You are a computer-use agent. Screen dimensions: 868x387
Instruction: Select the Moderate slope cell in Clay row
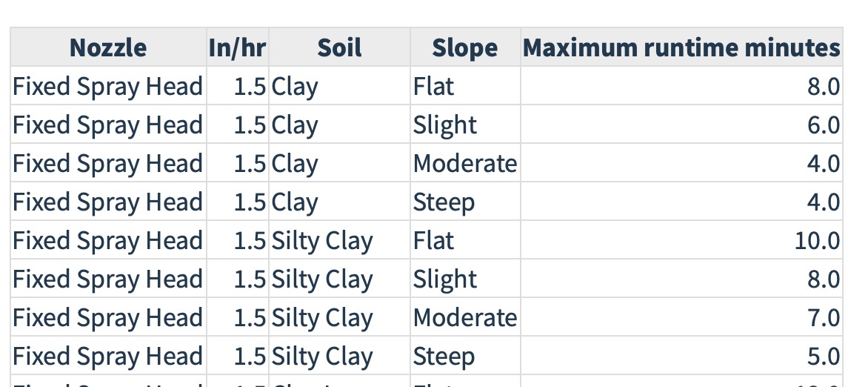pos(465,164)
